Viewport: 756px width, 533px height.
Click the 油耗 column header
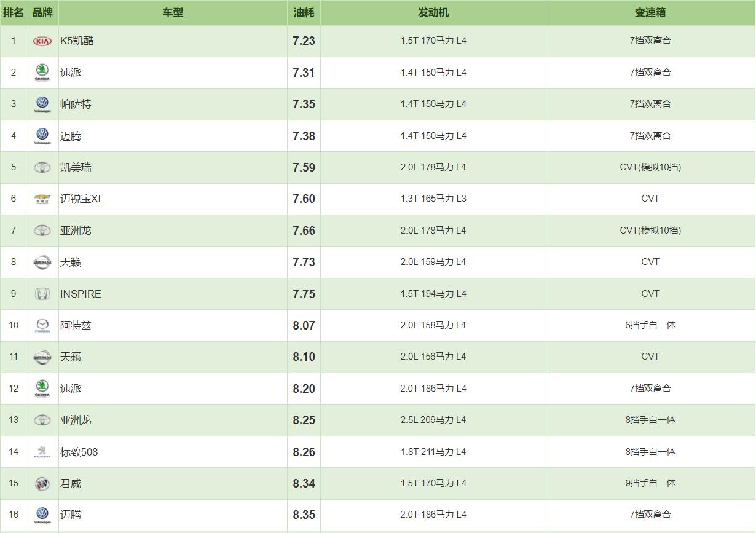coord(304,12)
